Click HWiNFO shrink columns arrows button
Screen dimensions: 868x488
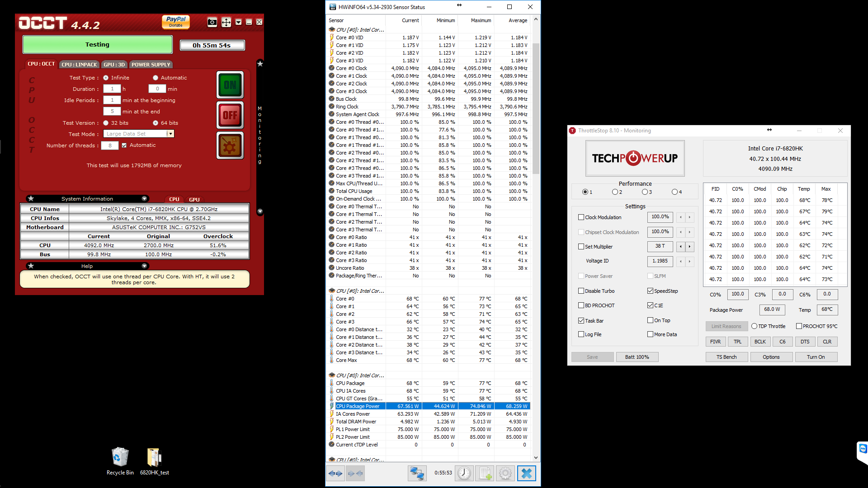click(x=355, y=473)
